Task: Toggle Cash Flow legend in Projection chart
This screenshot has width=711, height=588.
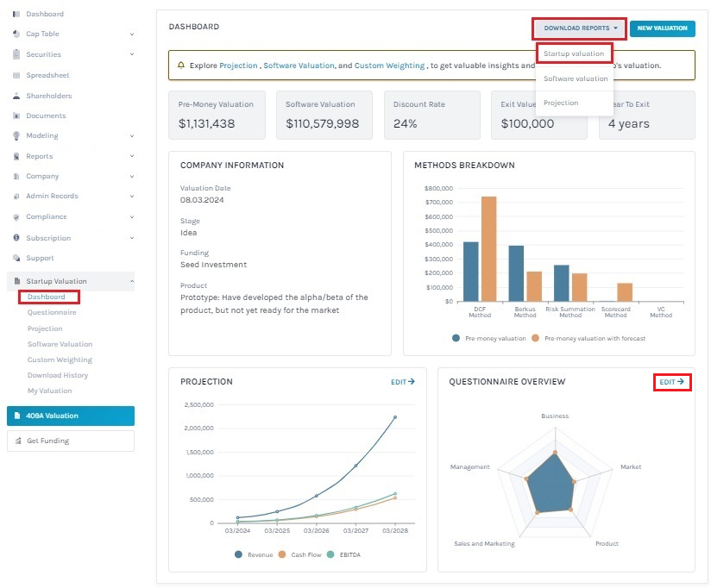Action: tap(299, 554)
